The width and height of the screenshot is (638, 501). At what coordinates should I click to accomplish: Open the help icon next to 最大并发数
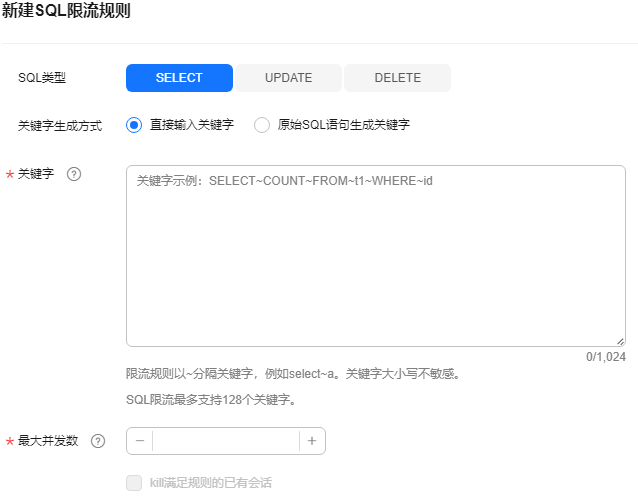pos(98,441)
